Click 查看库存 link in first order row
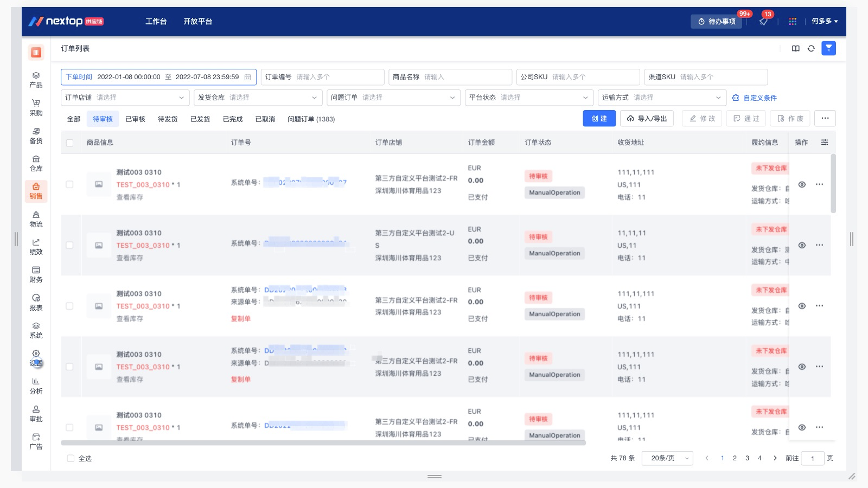 coord(130,197)
